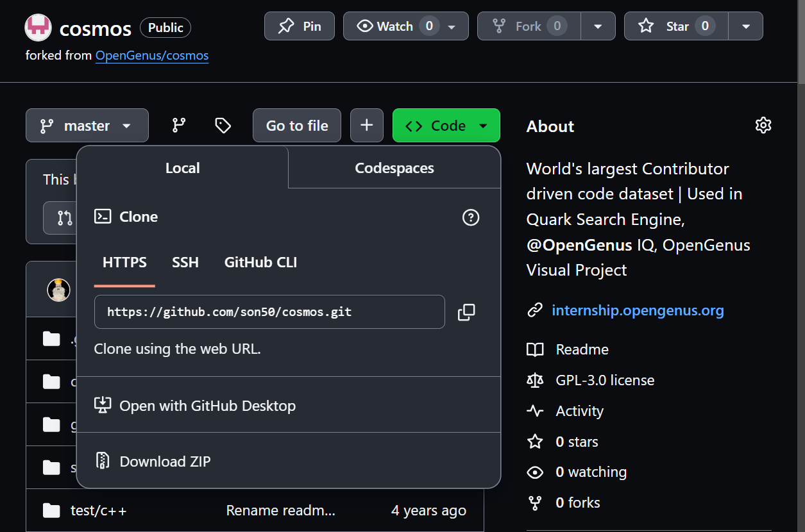Open the OpenGenus/cosmos fork source link
This screenshot has height=532, width=805.
tap(152, 56)
